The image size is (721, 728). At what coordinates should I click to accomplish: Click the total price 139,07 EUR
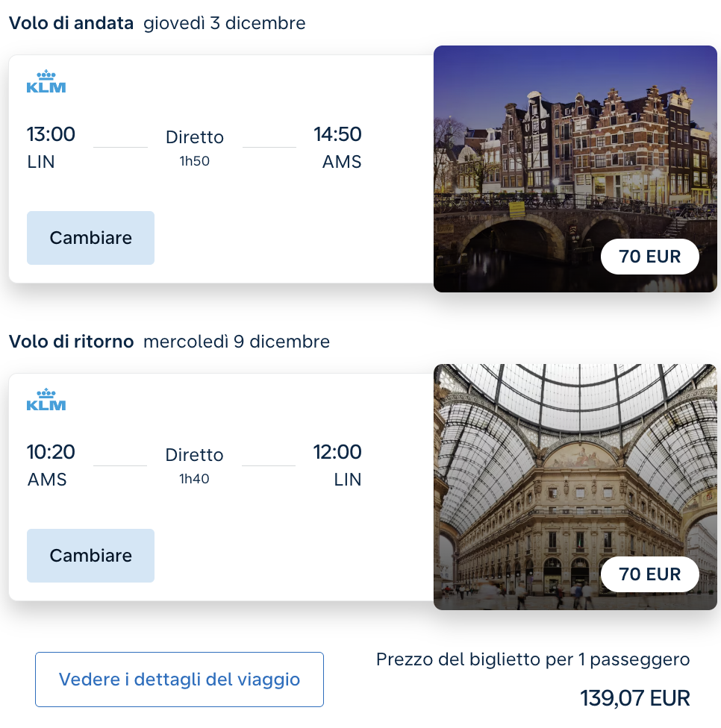635,698
